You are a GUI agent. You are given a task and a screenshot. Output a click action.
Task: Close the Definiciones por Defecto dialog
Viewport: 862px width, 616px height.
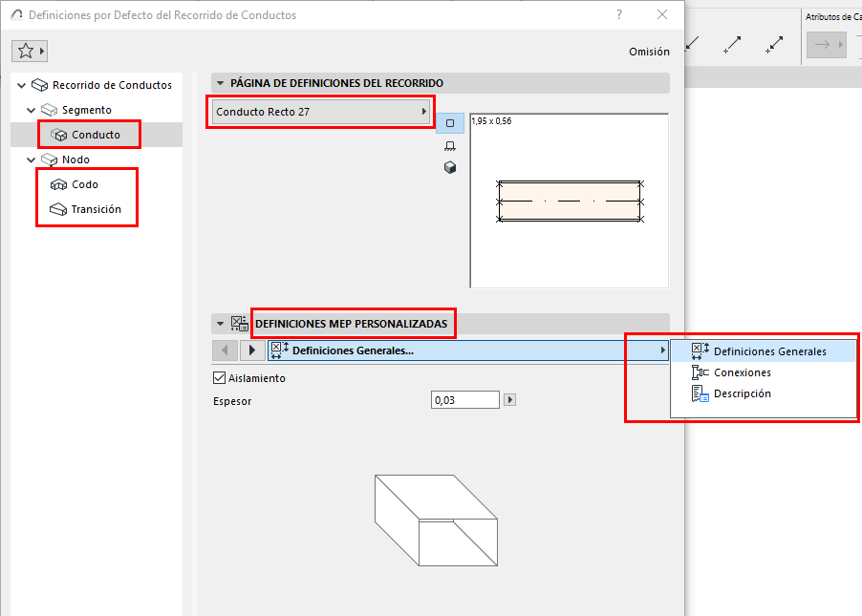click(x=662, y=15)
